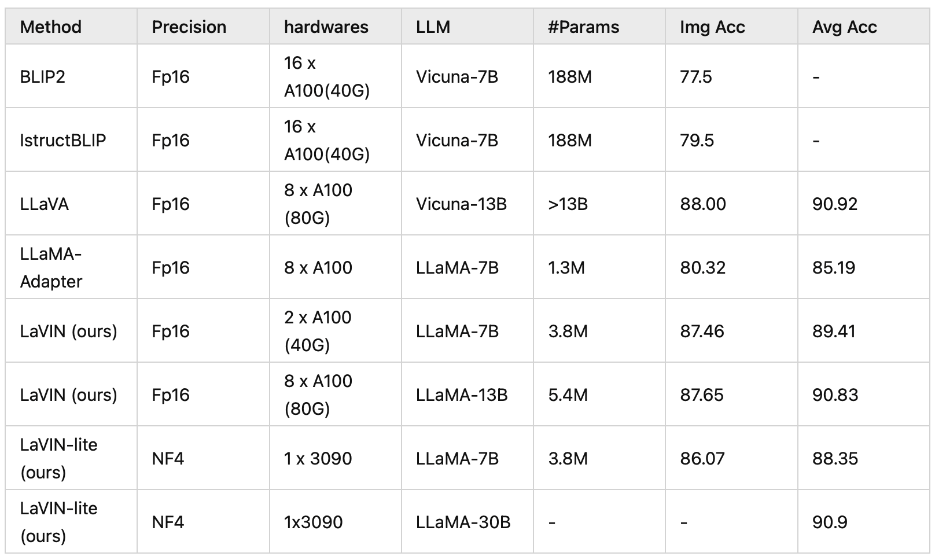This screenshot has height=560, width=935.
Task: Select the 88.35 Avg Acc value
Action: pyautogui.click(x=835, y=459)
